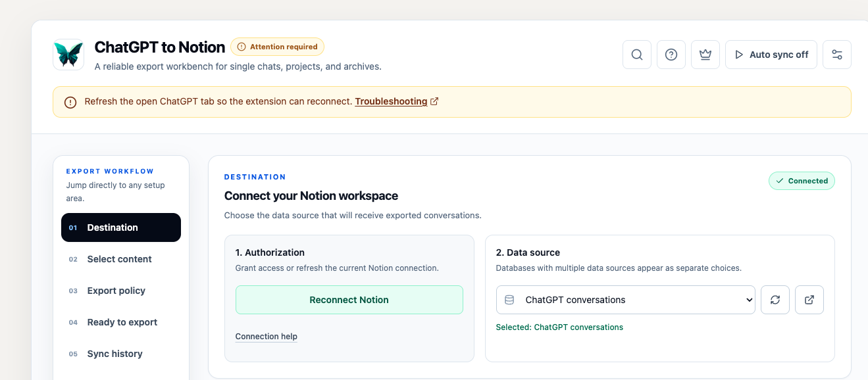Open the Export policy step

click(121, 291)
